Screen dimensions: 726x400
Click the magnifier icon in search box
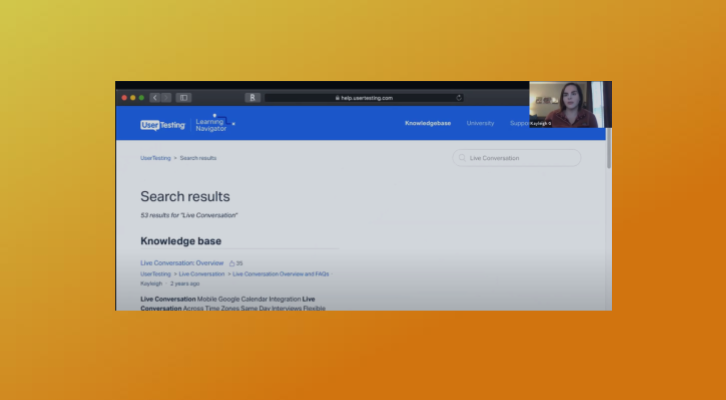pyautogui.click(x=462, y=158)
